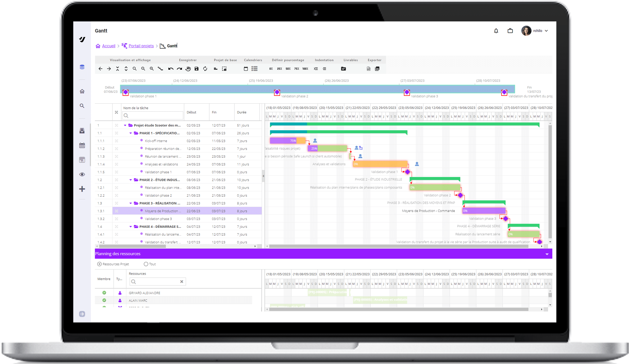
Task: Follow the Accueil breadcrumb link
Action: 109,46
